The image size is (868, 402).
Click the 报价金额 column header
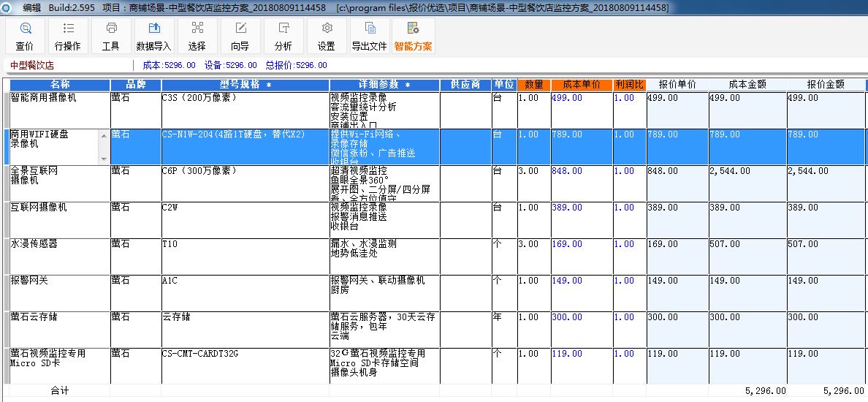(x=826, y=85)
